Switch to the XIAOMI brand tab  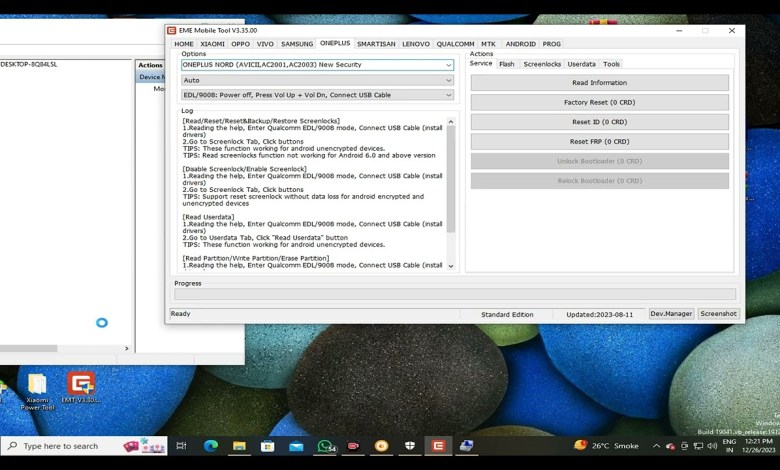[212, 44]
